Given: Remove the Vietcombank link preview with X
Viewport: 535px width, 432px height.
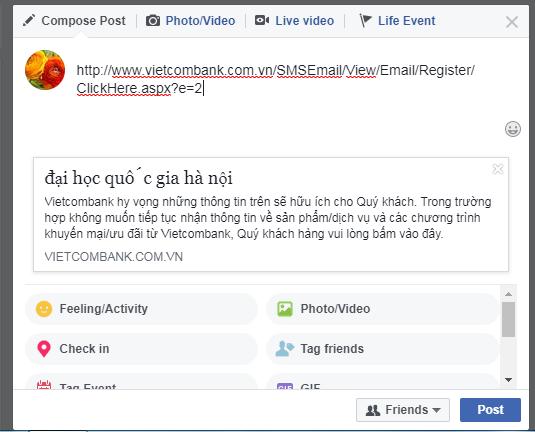Looking at the screenshot, I should pyautogui.click(x=498, y=169).
